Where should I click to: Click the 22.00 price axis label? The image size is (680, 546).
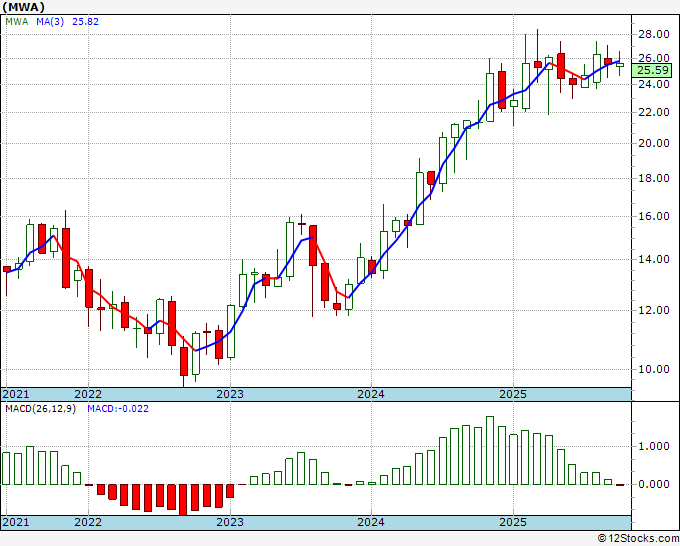[x=654, y=112]
